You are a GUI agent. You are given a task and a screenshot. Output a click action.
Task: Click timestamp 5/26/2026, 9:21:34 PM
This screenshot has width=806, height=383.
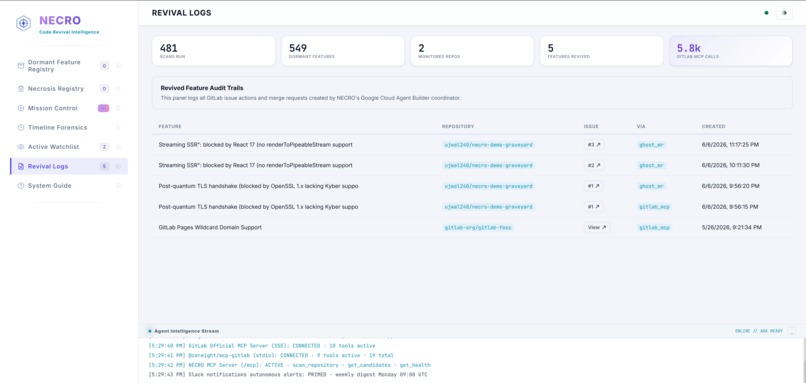[x=732, y=227]
